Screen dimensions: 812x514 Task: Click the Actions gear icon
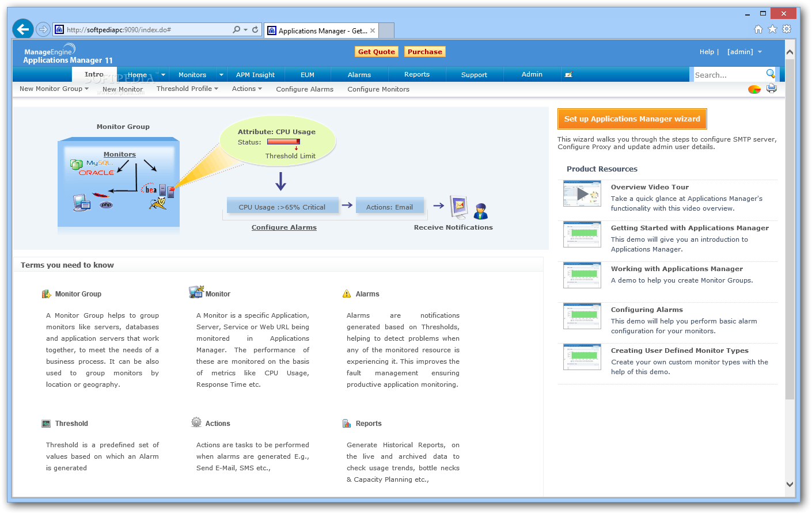tap(196, 422)
